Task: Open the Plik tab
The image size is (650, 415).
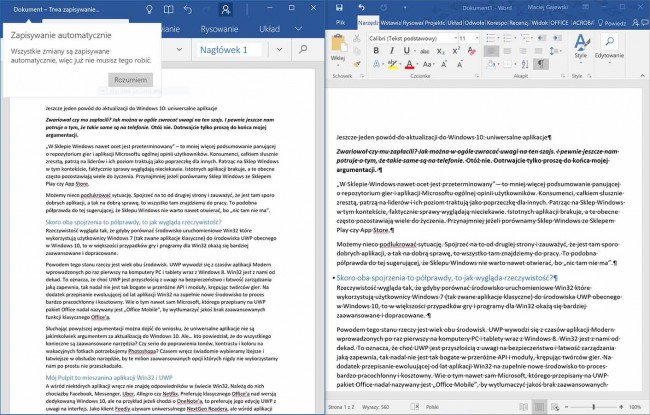Action: pyautogui.click(x=340, y=23)
